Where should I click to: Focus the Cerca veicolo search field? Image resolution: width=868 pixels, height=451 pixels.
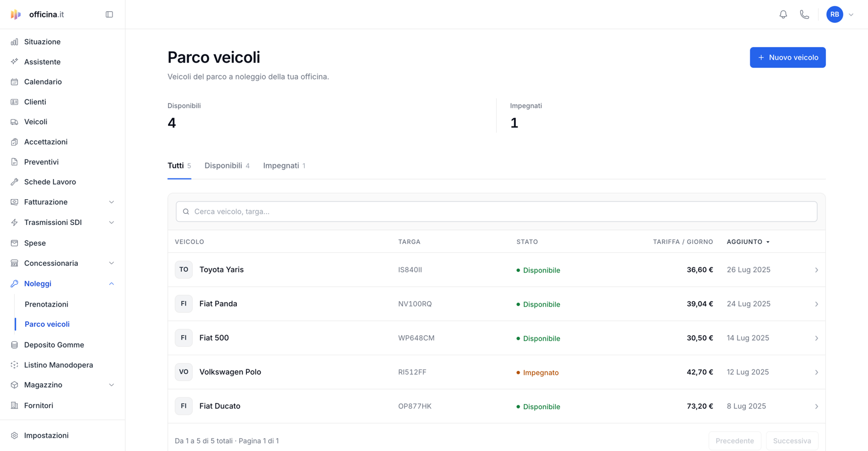coord(496,212)
